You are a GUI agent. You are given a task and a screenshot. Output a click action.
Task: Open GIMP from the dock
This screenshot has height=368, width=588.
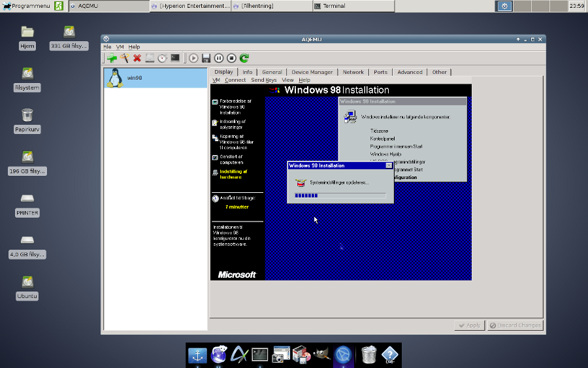(321, 355)
